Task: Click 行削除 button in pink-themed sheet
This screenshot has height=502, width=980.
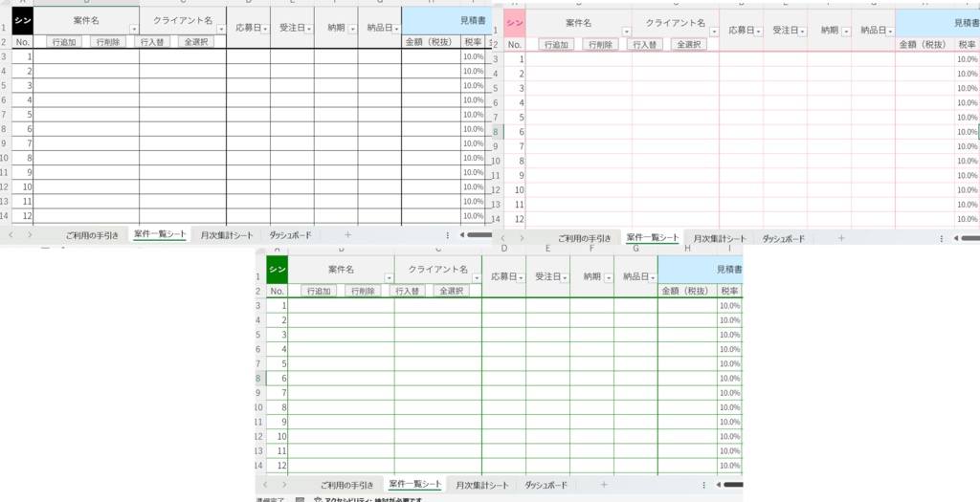Action: coord(601,44)
